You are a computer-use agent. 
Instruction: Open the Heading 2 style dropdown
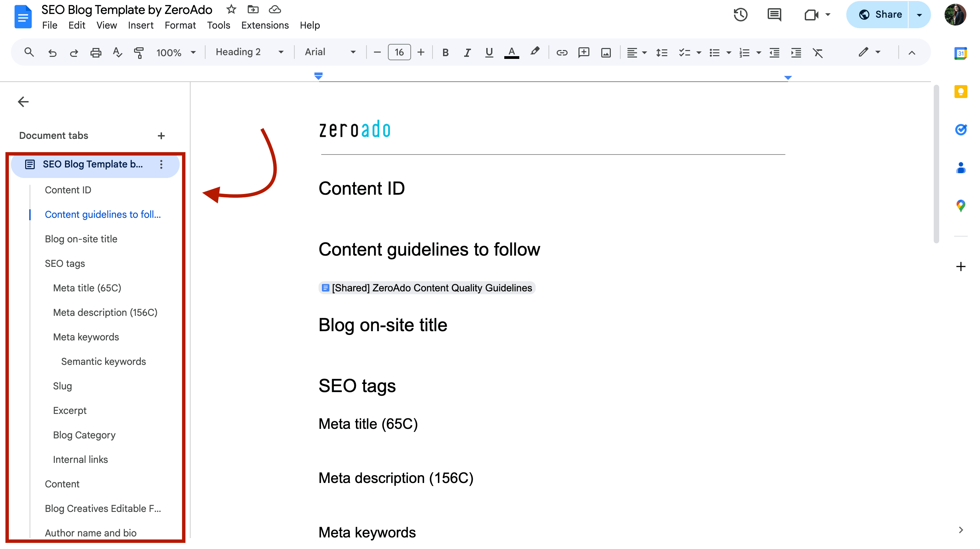click(x=249, y=52)
